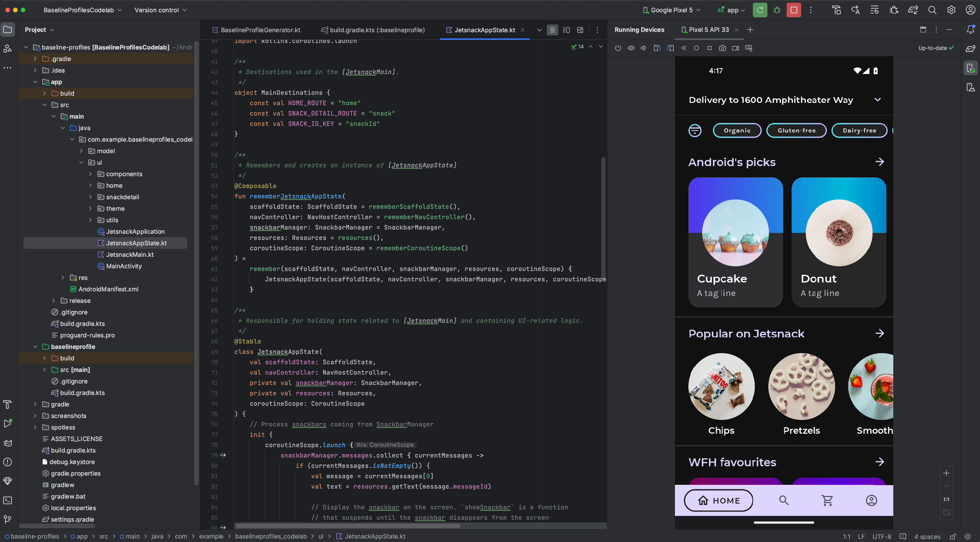Collapse the com.example.baselineprofiles_codel package

[x=72, y=139]
